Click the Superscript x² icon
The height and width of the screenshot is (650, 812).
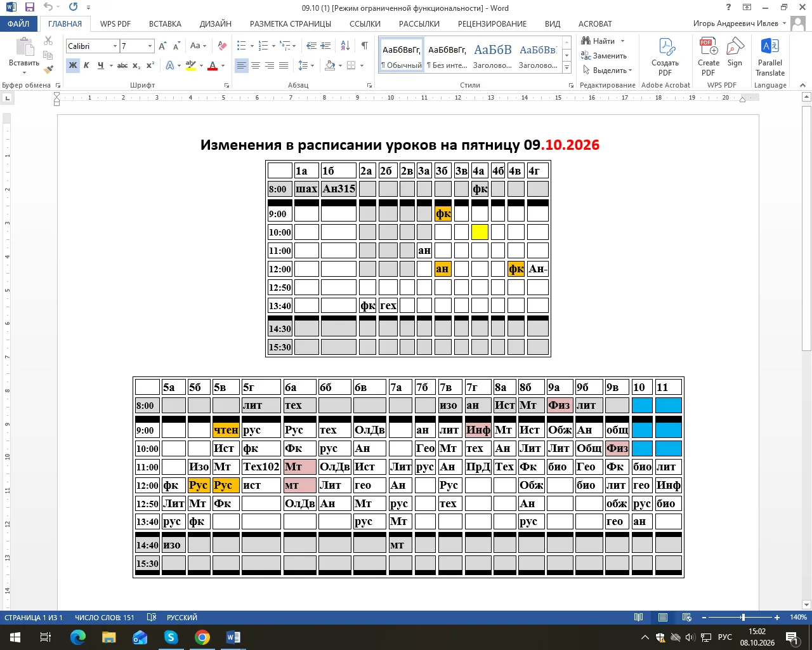pos(150,65)
